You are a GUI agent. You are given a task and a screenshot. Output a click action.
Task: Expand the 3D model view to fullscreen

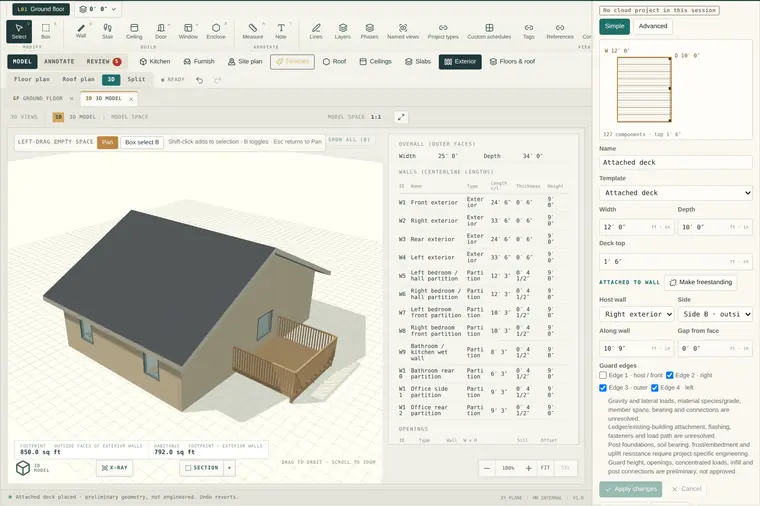(401, 117)
